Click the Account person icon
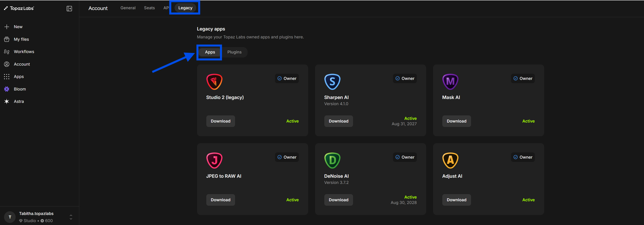This screenshot has width=644, height=225. [x=7, y=64]
